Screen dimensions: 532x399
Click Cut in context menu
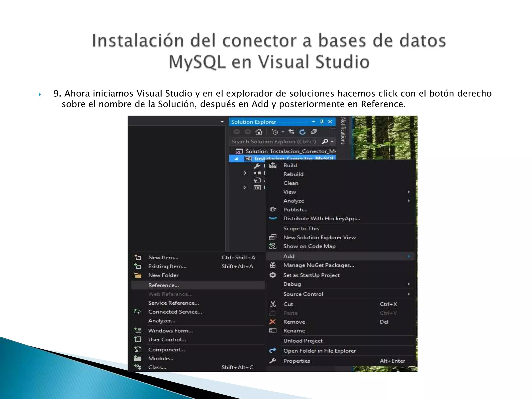pos(340,304)
